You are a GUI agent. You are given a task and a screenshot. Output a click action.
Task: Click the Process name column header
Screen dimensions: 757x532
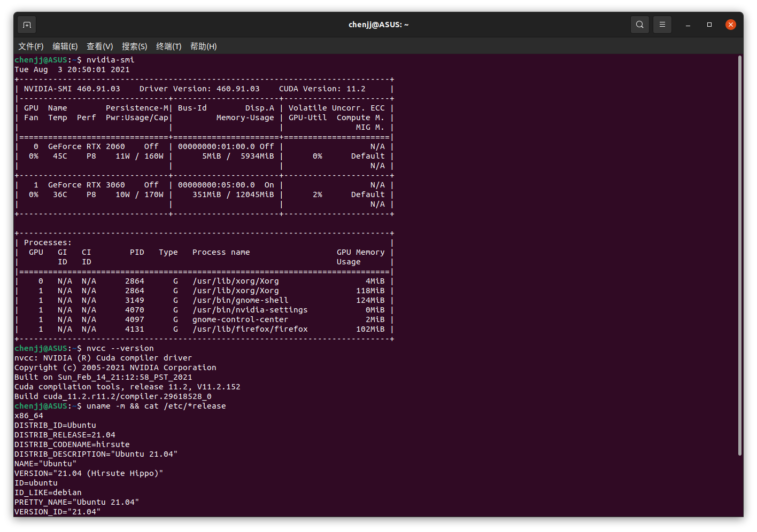tap(221, 252)
